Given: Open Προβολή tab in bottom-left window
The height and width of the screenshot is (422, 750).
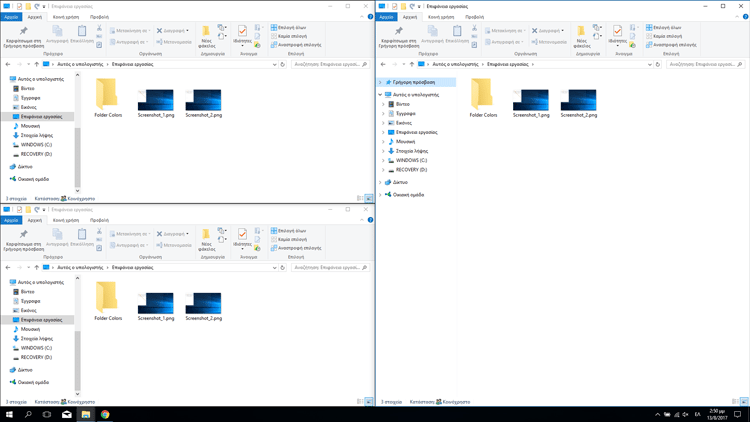Looking at the screenshot, I should point(99,220).
